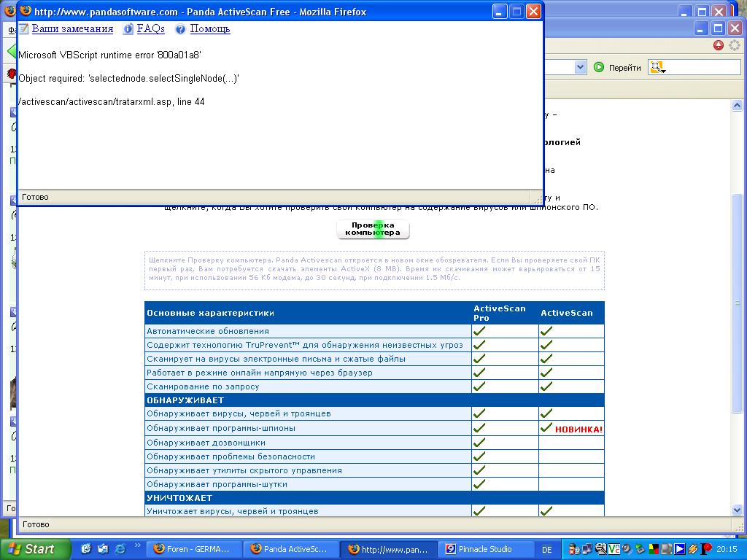Open the address bar history dropdown

pyautogui.click(x=580, y=67)
